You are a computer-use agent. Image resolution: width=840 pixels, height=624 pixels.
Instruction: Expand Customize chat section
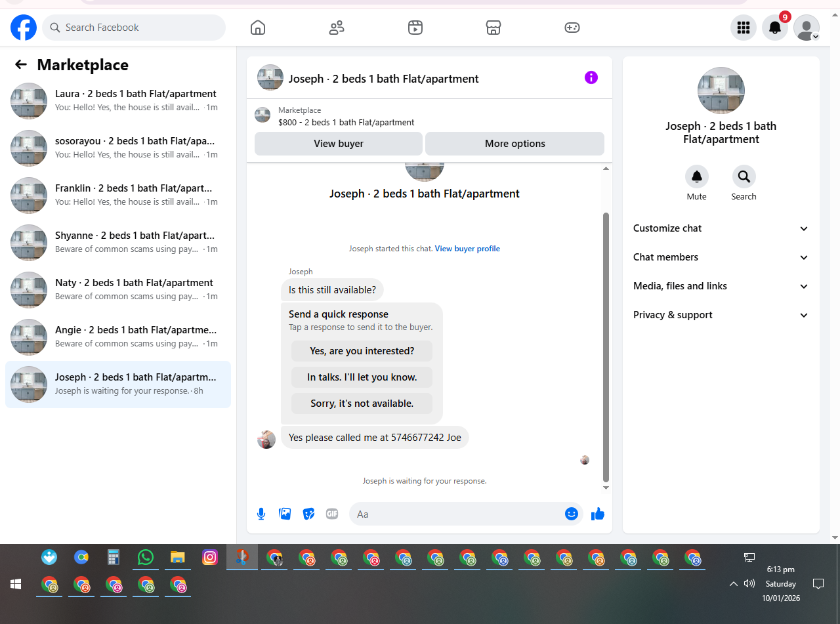(721, 228)
